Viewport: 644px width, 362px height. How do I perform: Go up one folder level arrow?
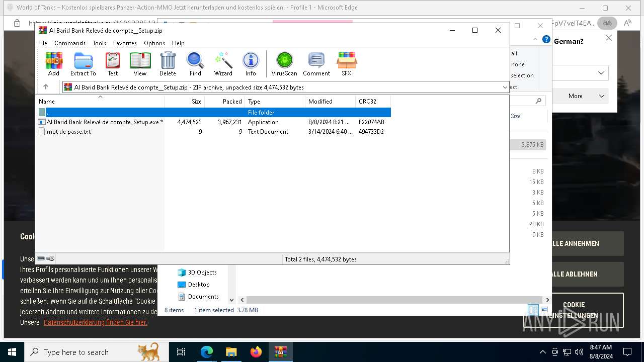click(46, 87)
